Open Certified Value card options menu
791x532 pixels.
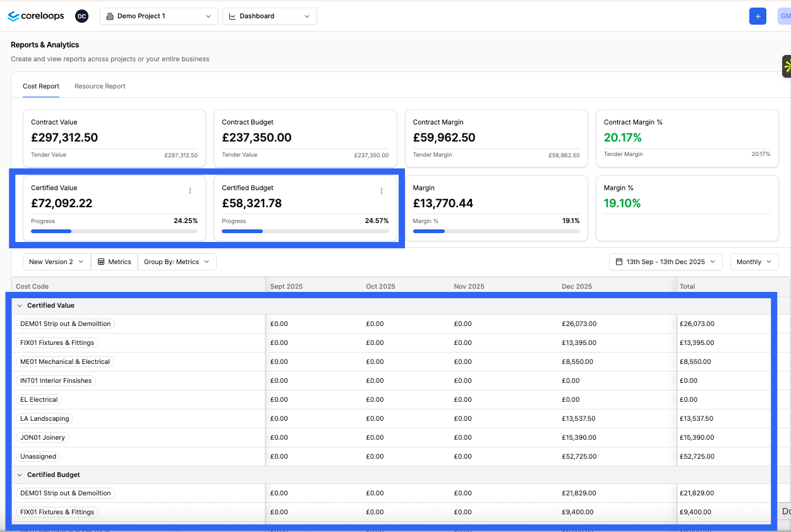[190, 191]
